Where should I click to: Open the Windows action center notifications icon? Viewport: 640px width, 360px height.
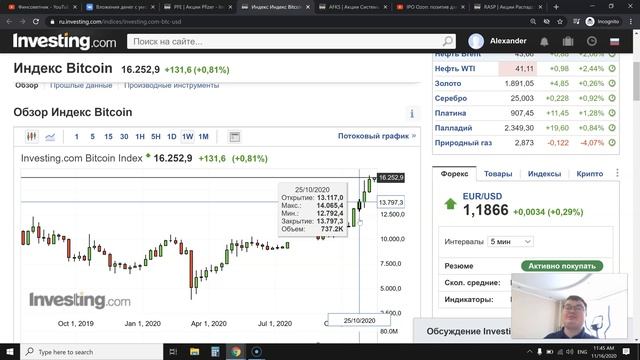[x=626, y=351]
